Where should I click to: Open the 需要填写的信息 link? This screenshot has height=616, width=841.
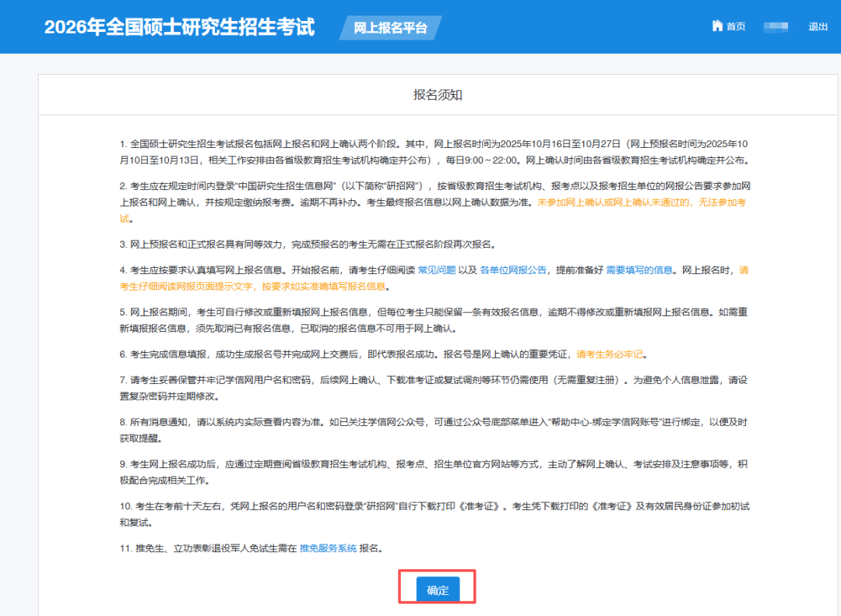click(x=639, y=270)
